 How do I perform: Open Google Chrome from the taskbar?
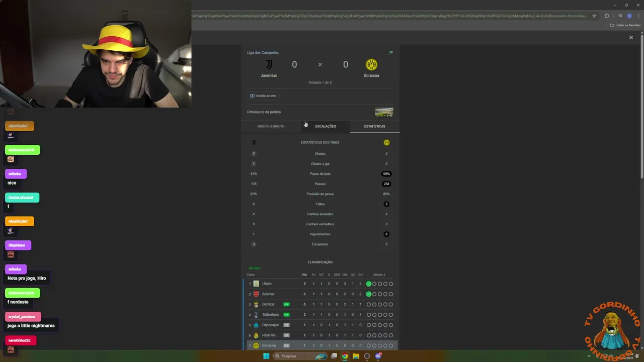[x=345, y=356]
